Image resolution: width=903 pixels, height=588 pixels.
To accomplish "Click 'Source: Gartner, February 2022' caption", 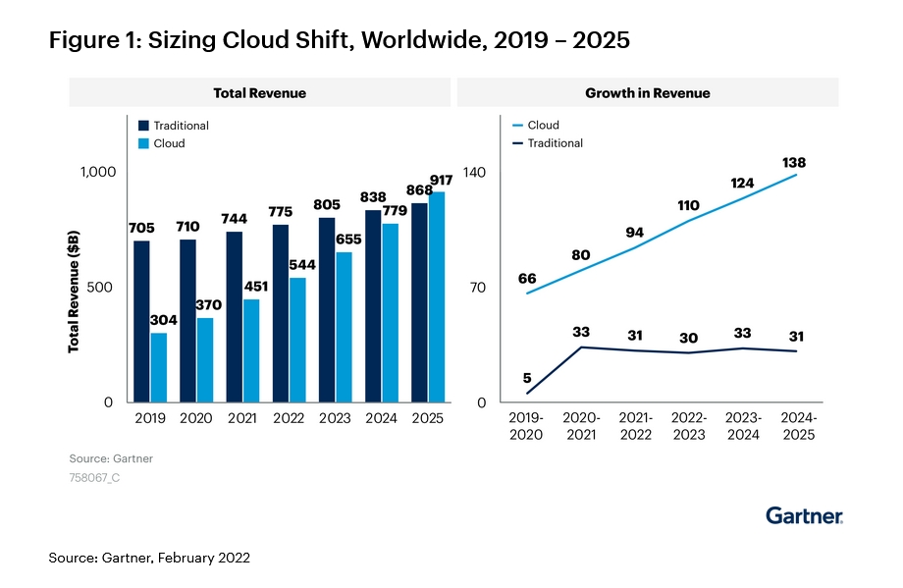I will [149, 558].
